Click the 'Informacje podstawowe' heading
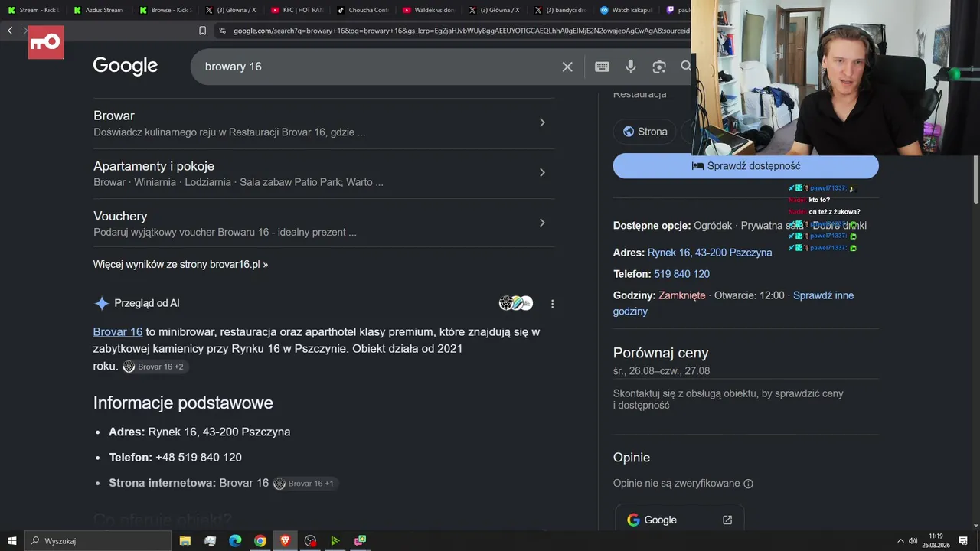The image size is (980, 551). coord(183,403)
